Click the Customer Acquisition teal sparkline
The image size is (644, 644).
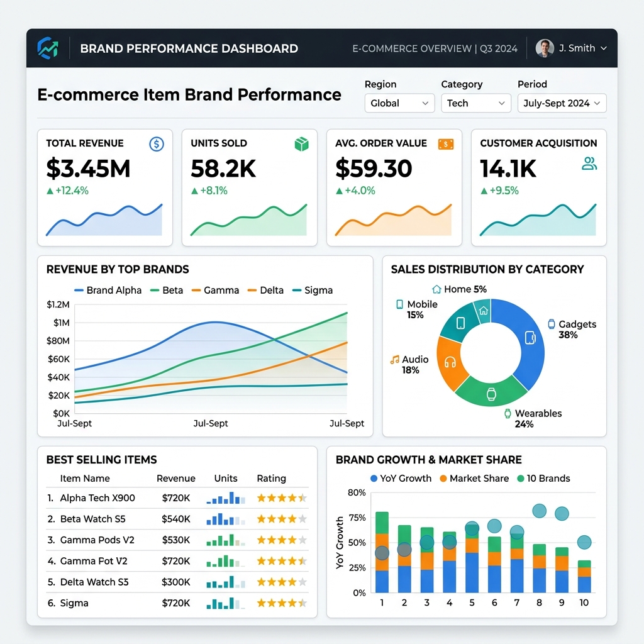(x=538, y=220)
